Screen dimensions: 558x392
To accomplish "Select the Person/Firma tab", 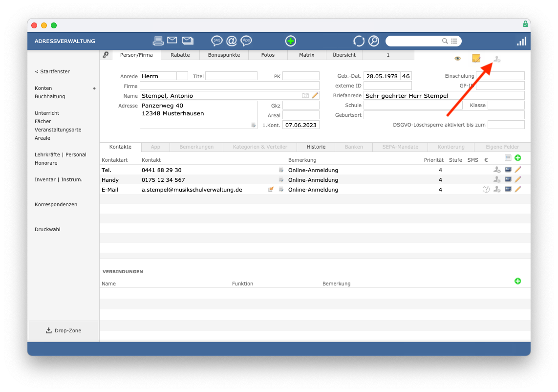I will pyautogui.click(x=136, y=55).
